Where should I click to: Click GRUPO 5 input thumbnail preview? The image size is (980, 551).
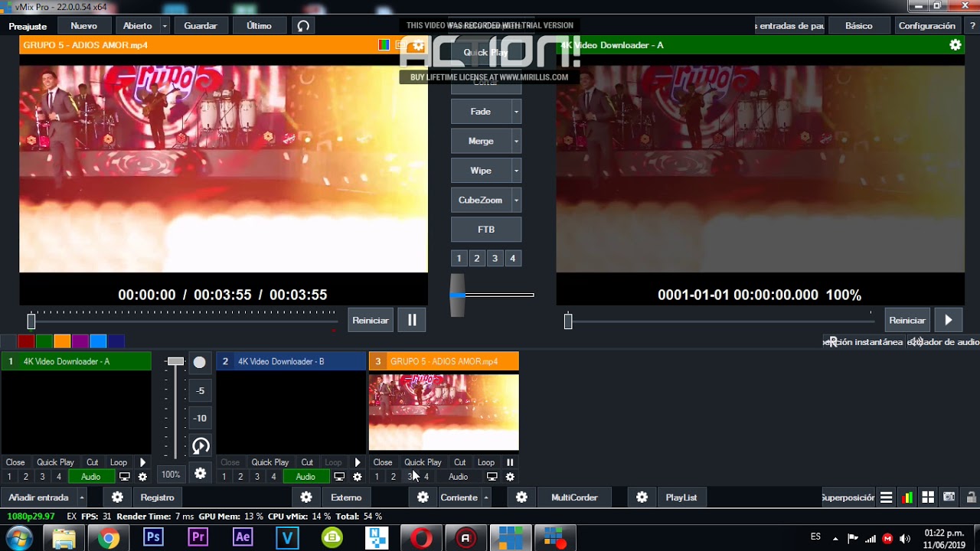(444, 412)
